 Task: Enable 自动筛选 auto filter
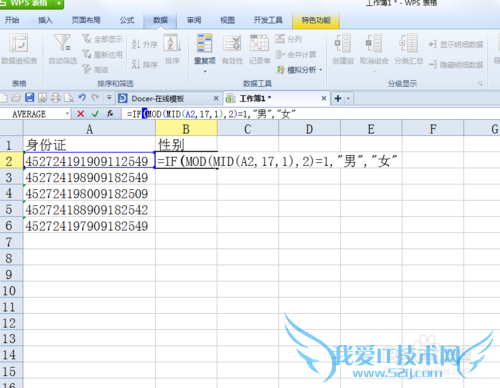pyautogui.click(x=63, y=49)
